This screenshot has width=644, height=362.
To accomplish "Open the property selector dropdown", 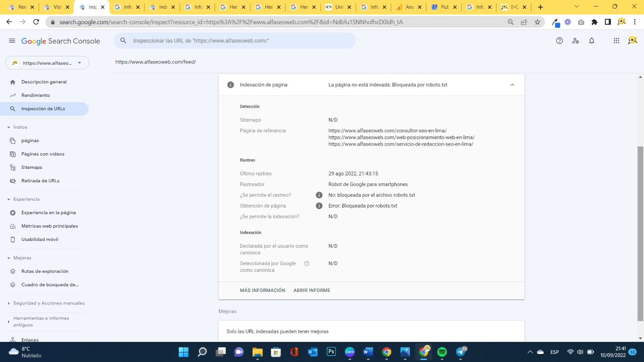I will click(47, 63).
